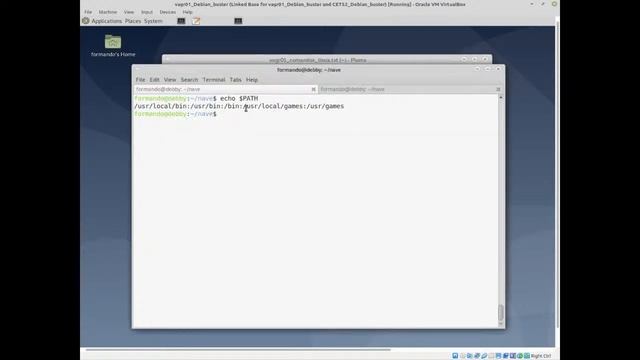Maximize the terminal window
This screenshot has width=640, height=360.
488,69
